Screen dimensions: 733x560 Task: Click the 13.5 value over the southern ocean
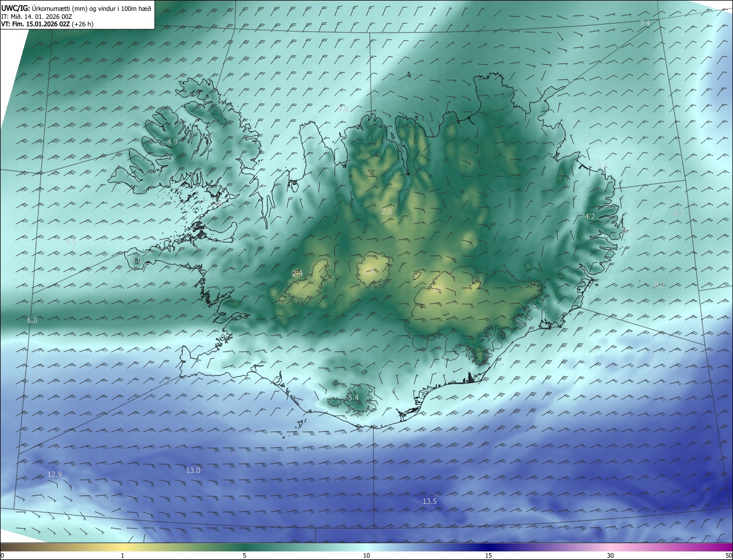[429, 501]
